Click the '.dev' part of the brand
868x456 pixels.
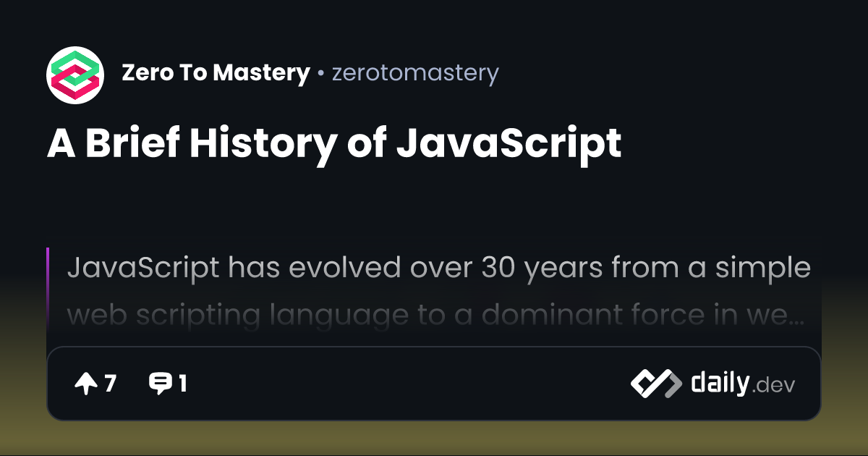click(773, 386)
